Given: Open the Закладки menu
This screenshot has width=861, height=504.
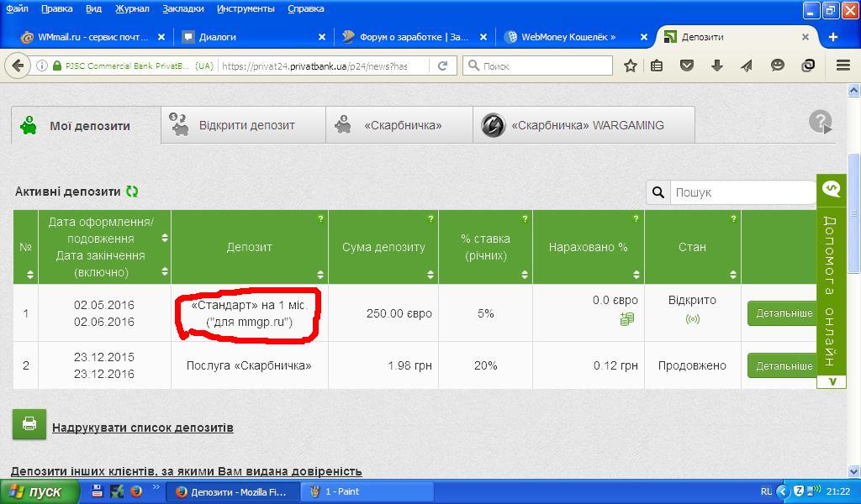Looking at the screenshot, I should [184, 8].
